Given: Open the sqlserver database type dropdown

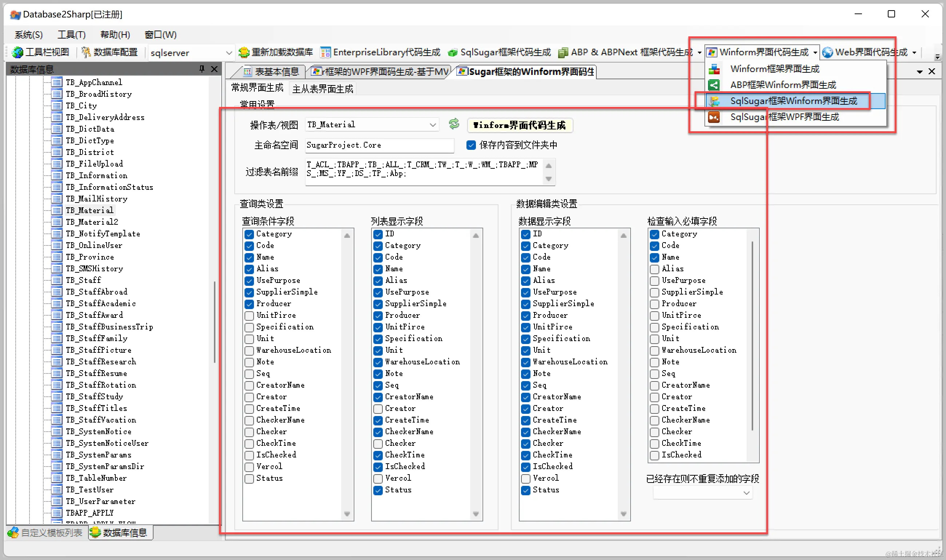Looking at the screenshot, I should (x=229, y=53).
